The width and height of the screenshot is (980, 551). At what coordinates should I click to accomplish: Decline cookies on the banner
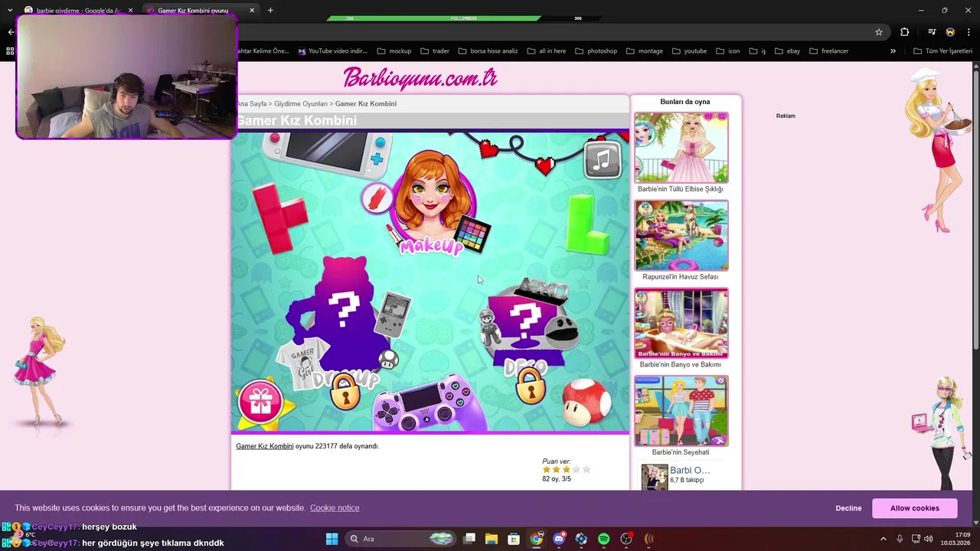848,508
